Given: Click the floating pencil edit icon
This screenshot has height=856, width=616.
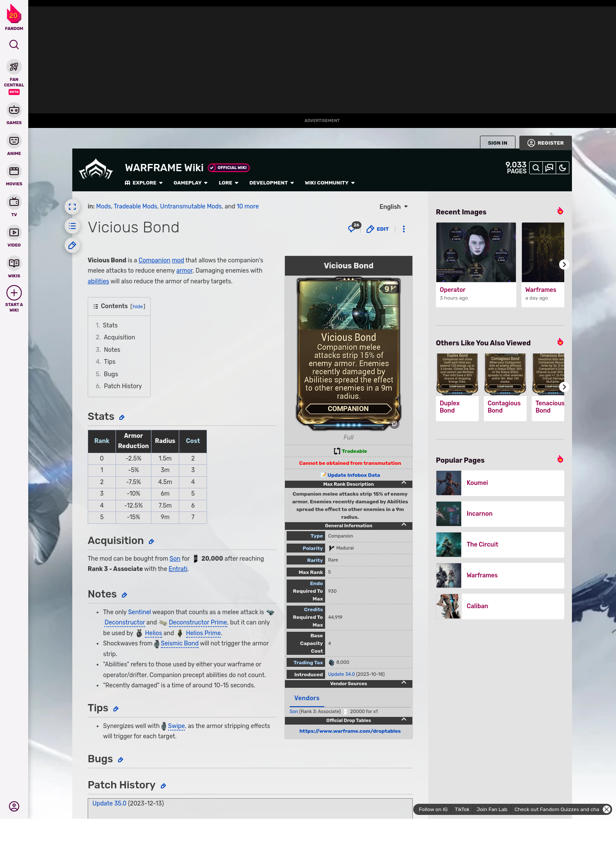Looking at the screenshot, I should pos(72,245).
